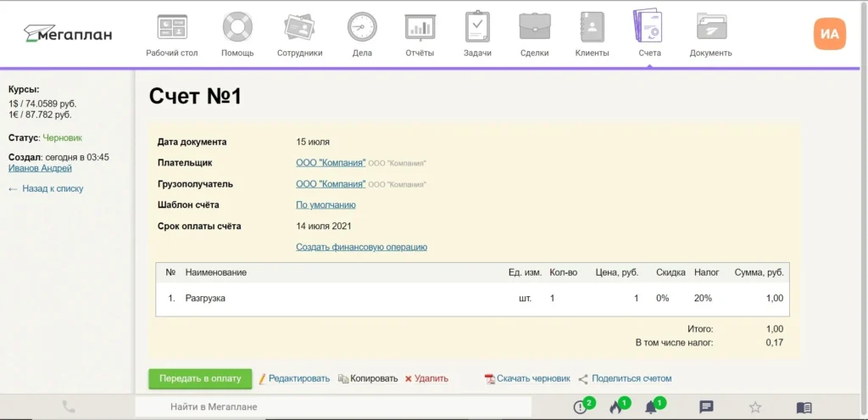Click Поделиться счетом link

click(x=632, y=378)
